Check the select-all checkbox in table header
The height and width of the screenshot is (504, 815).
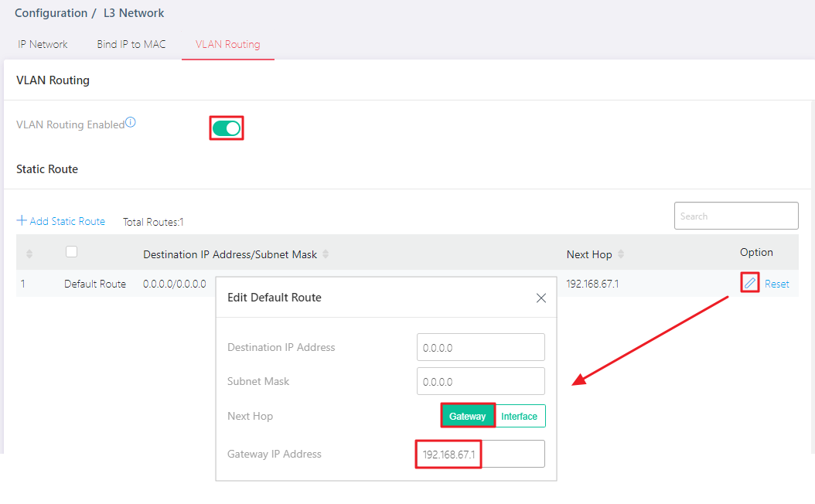[x=72, y=251]
